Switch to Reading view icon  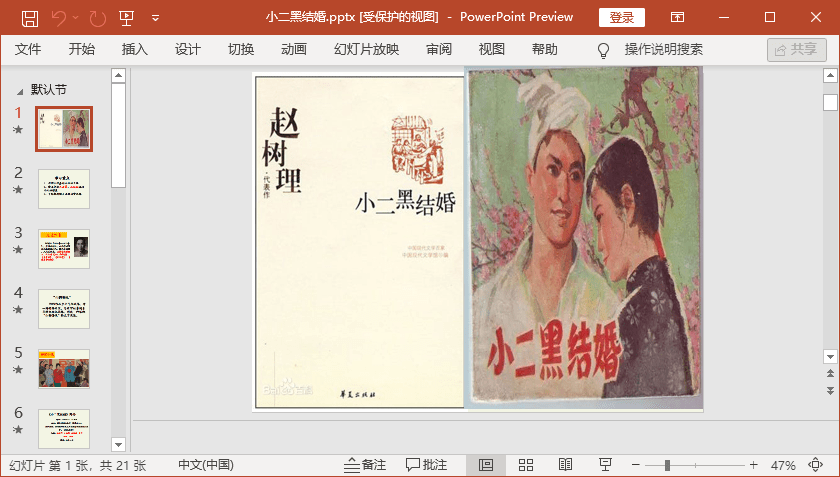tap(565, 465)
